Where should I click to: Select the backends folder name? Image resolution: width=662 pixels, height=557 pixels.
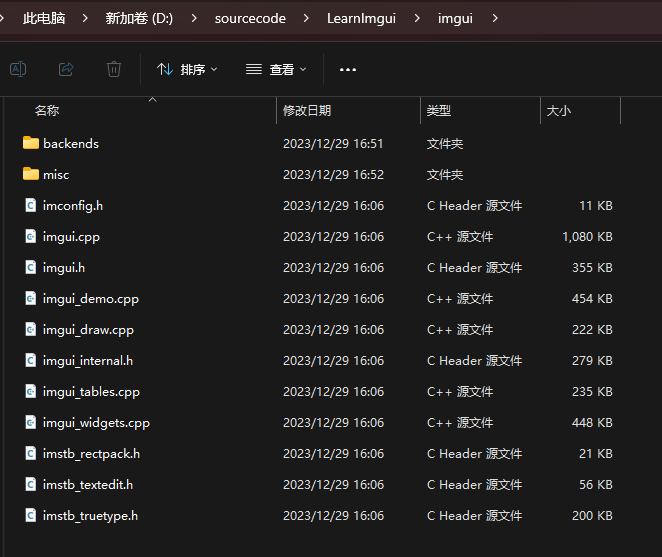point(71,144)
